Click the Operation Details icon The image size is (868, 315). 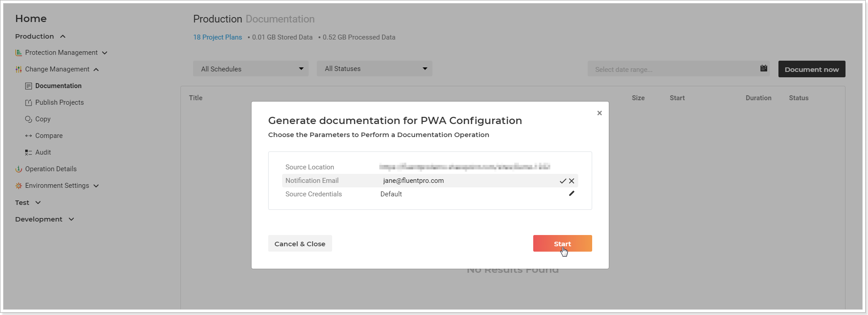pyautogui.click(x=18, y=169)
